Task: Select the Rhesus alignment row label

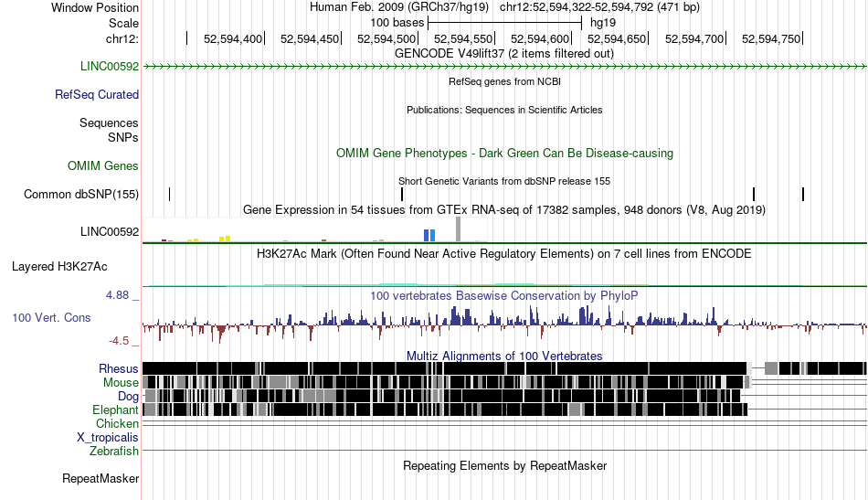Action: click(119, 369)
